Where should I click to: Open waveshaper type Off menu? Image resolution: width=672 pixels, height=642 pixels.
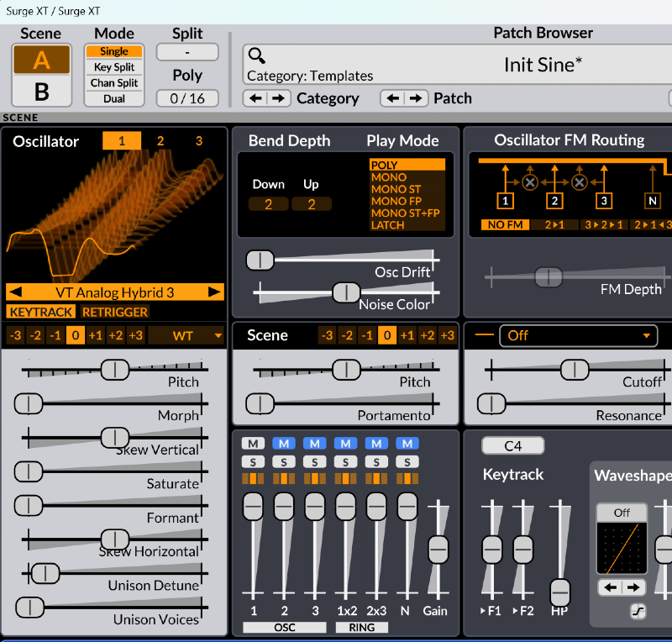click(622, 513)
